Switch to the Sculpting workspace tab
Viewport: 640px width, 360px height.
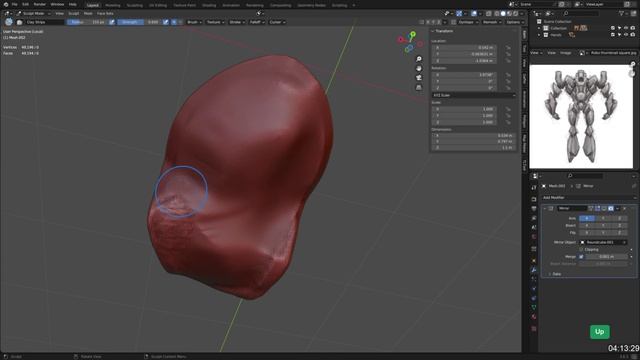(134, 6)
